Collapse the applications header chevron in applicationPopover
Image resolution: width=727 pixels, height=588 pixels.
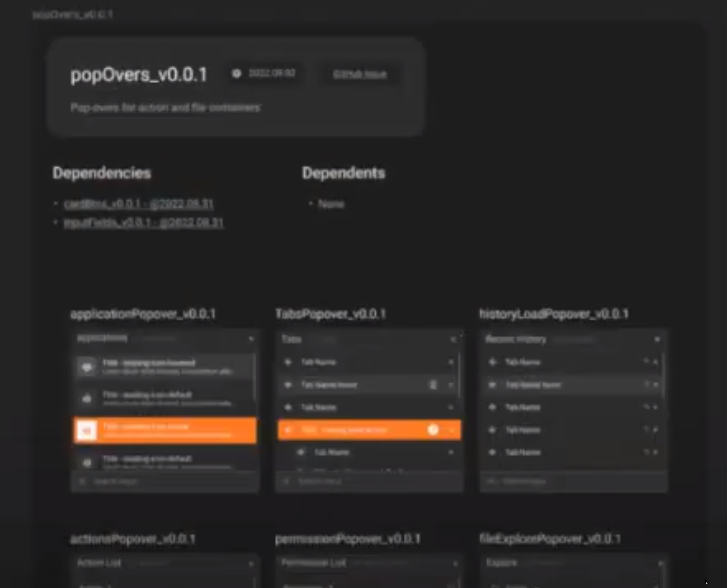coord(251,338)
